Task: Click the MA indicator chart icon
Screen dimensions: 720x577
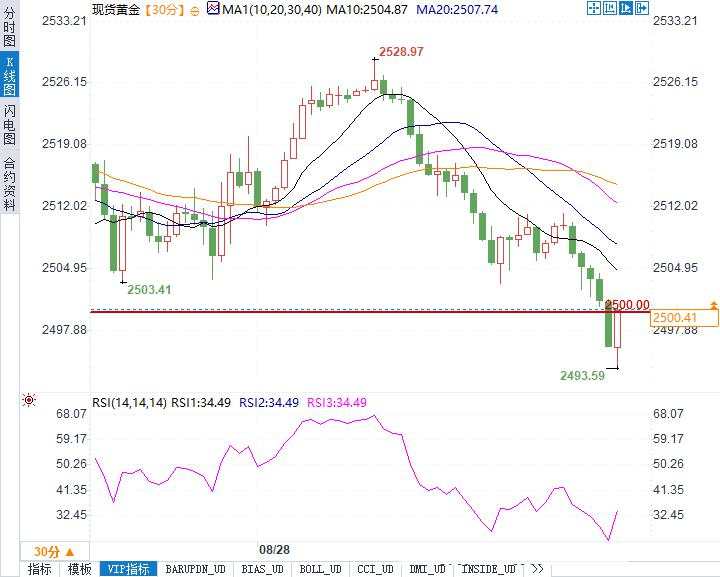Action: point(213,8)
